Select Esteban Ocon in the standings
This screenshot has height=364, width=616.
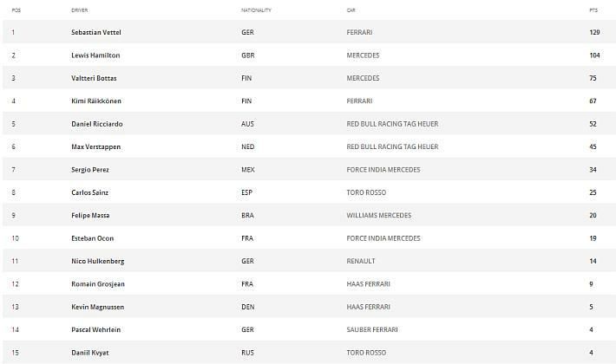click(92, 238)
